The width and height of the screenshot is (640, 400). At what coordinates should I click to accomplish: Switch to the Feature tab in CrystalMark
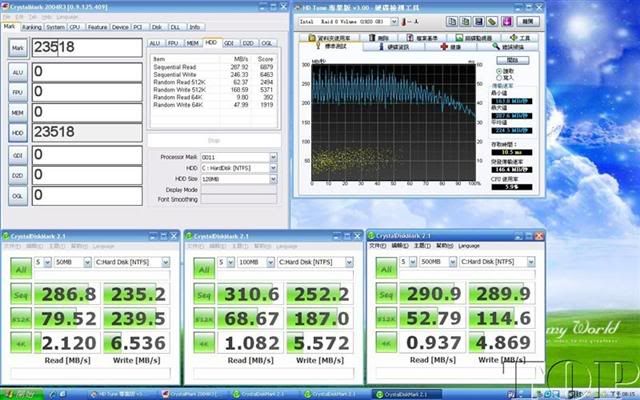coord(97,27)
